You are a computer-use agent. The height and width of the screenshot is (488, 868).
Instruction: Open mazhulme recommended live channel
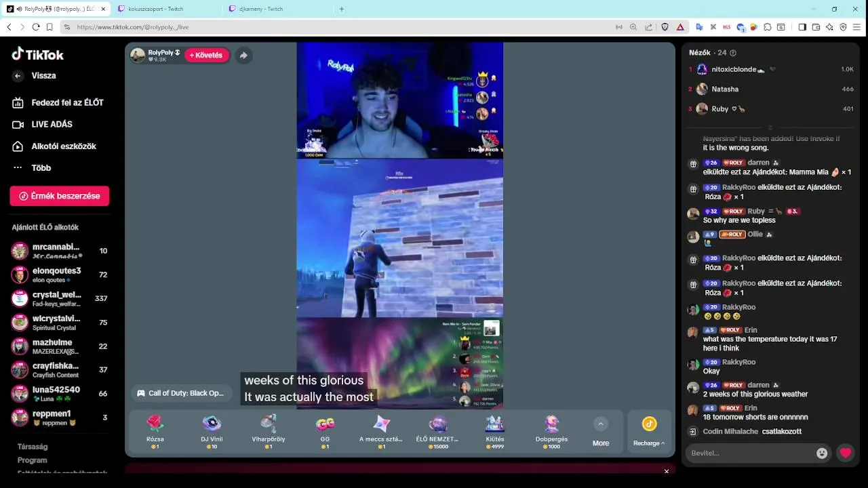tap(60, 346)
